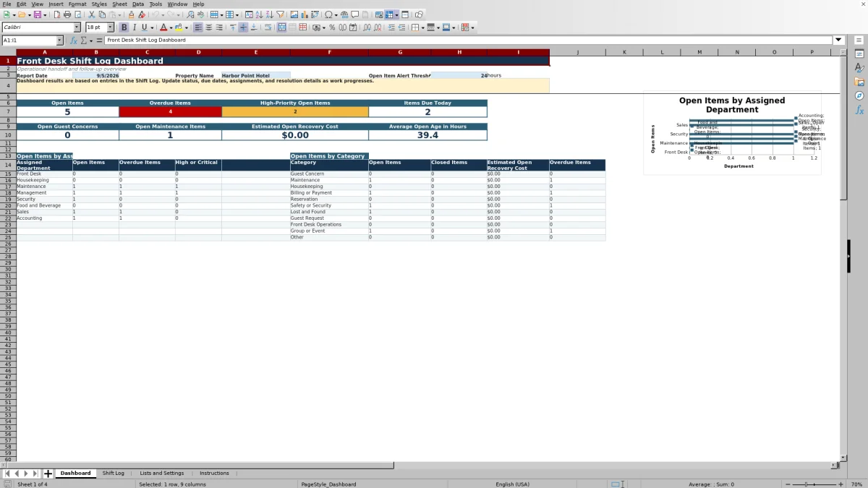Open the File menu
Viewport: 868px width, 488px height.
coord(7,4)
